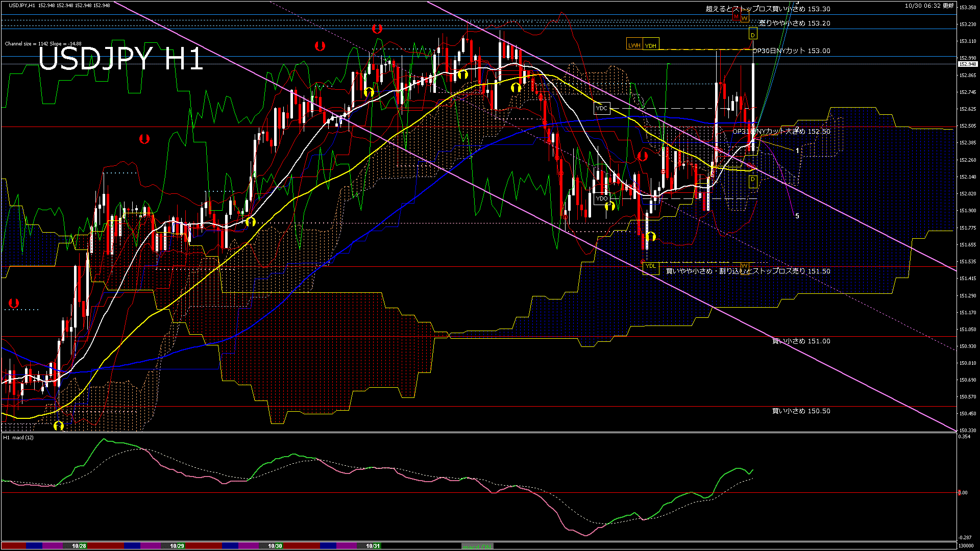The width and height of the screenshot is (980, 551).
Task: Click the YDH yesterday-high label box
Action: (651, 45)
